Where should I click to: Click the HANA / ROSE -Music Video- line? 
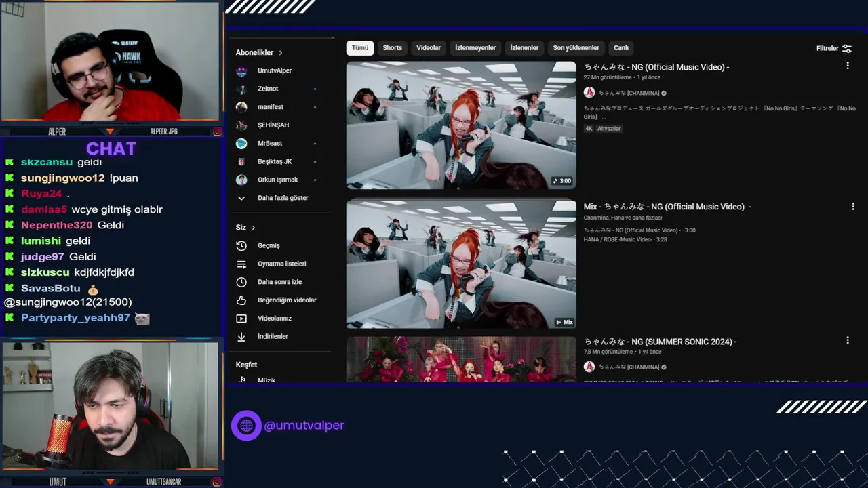[x=625, y=239]
